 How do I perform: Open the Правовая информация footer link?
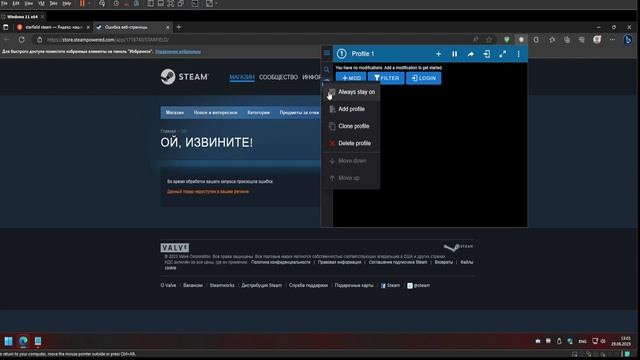pyautogui.click(x=340, y=262)
